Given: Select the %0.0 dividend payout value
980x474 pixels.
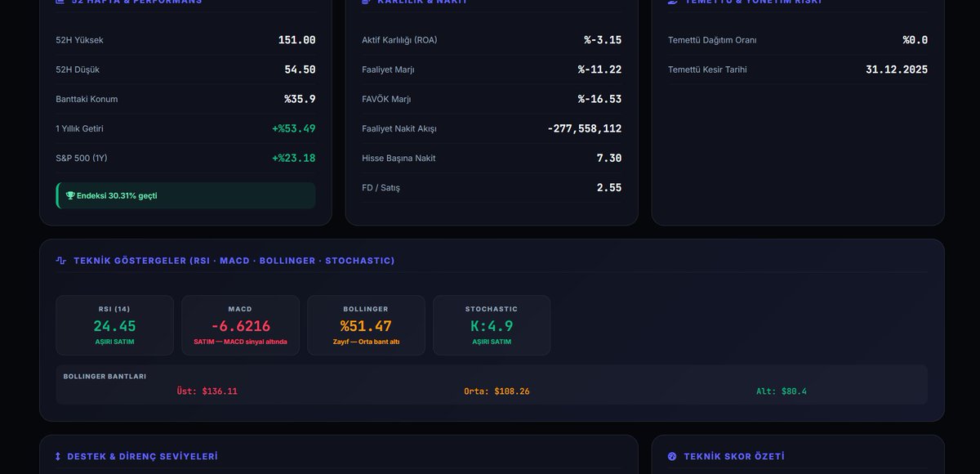Looking at the screenshot, I should pyautogui.click(x=915, y=40).
